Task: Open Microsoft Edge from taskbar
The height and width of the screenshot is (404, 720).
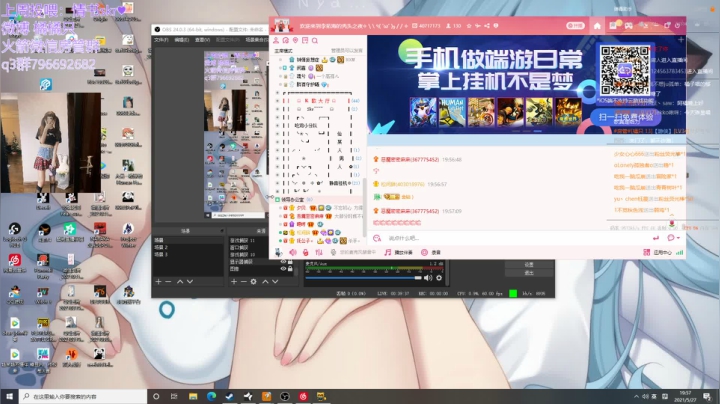Action: [x=211, y=396]
